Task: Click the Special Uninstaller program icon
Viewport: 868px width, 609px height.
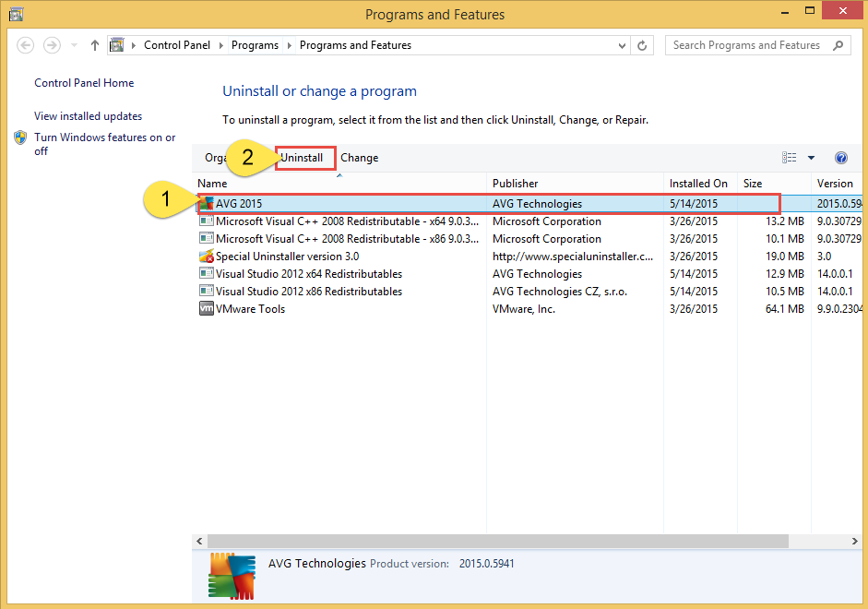Action: click(207, 257)
